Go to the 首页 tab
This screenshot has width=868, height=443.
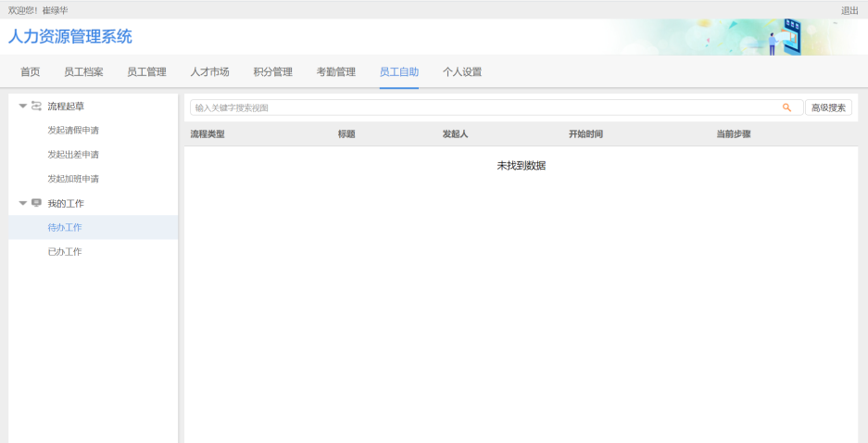point(31,72)
